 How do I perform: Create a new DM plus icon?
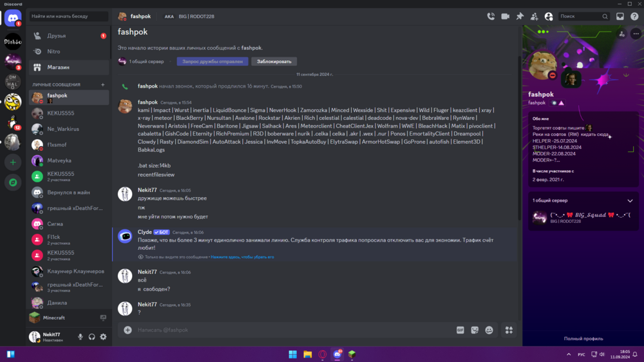[102, 84]
